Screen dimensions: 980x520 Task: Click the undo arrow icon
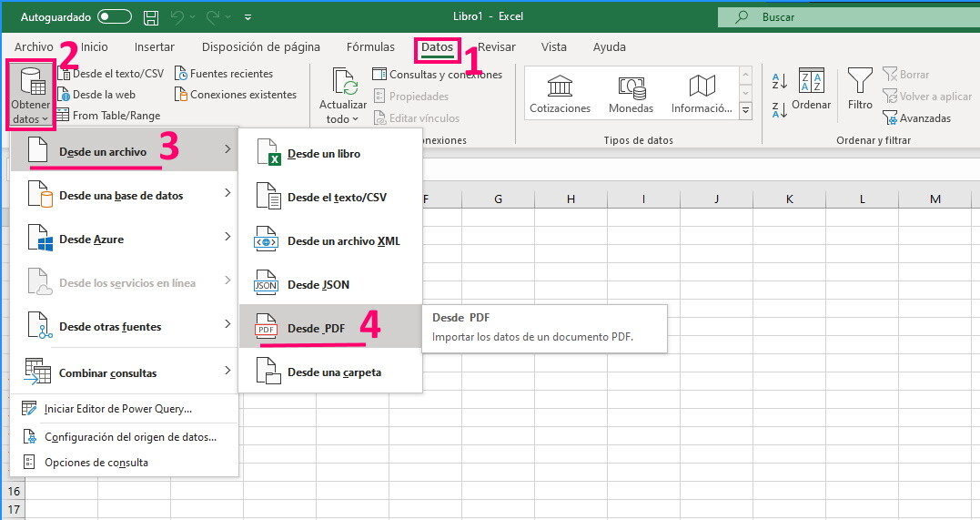point(177,17)
